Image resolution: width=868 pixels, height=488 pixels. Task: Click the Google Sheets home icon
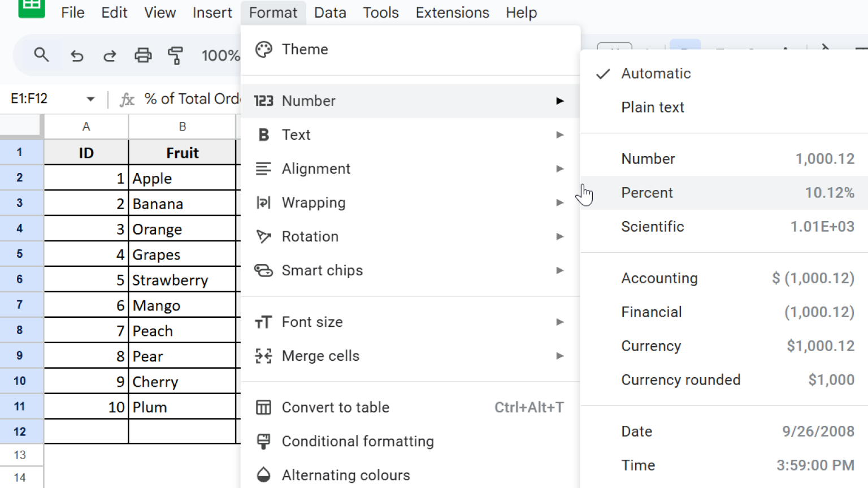pos(32,10)
